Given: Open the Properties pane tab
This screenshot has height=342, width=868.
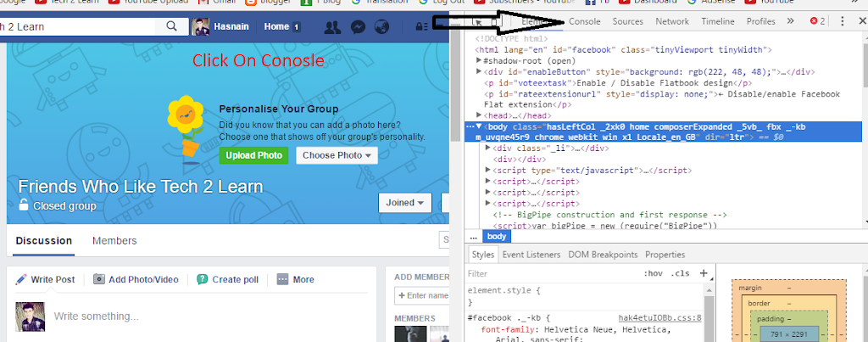Looking at the screenshot, I should pos(665,255).
